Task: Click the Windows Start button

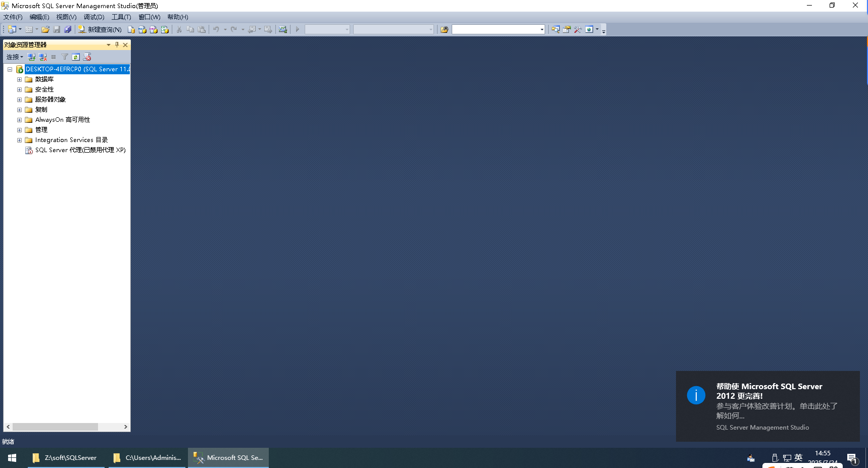Action: (x=12, y=458)
